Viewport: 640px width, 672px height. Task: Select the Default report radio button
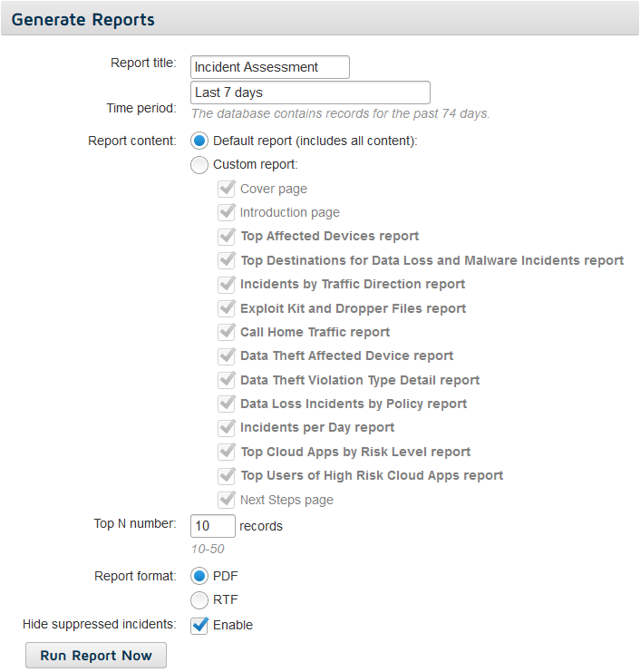click(x=199, y=141)
